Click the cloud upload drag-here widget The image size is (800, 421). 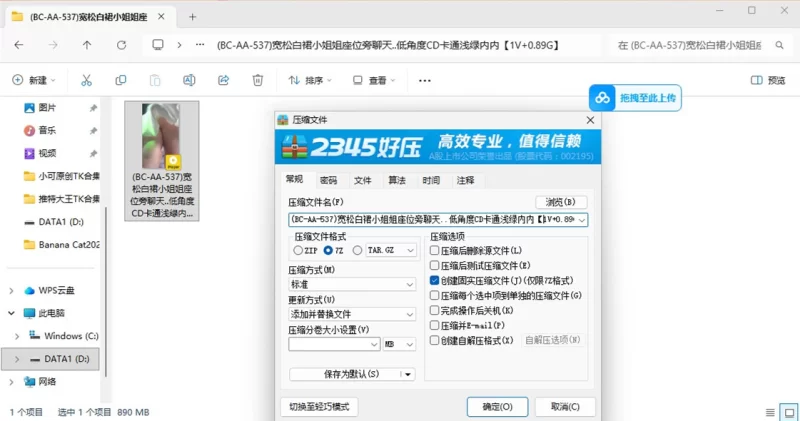[635, 98]
